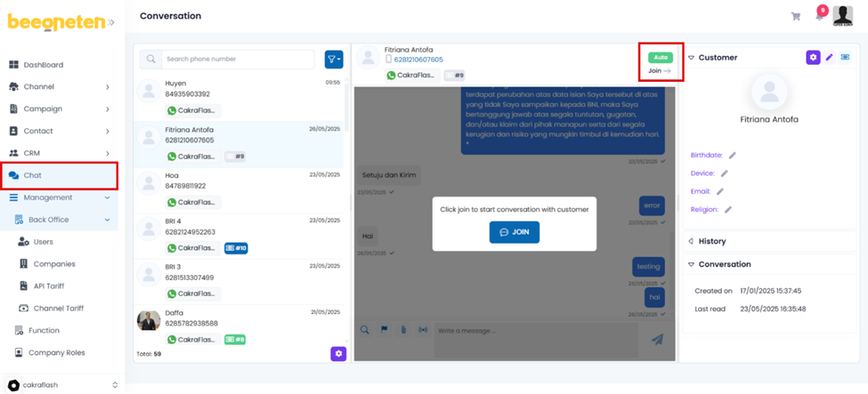Open the contact filter dropdown
868x394 pixels.
tap(334, 60)
